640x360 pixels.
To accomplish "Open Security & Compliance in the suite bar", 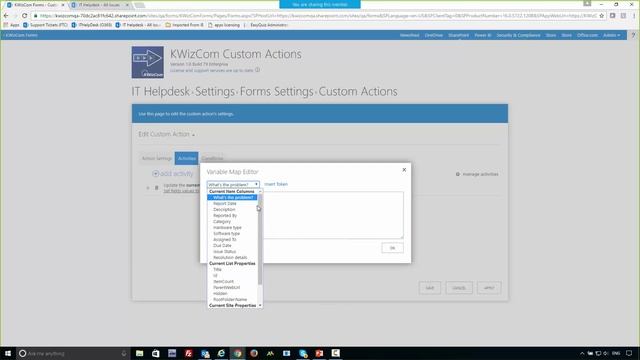I will pos(518,35).
